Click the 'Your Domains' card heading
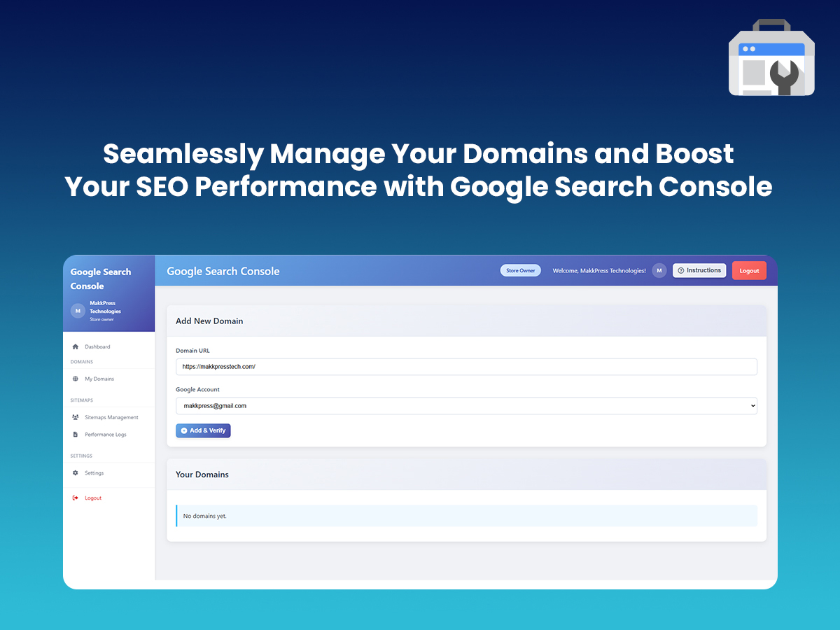The width and height of the screenshot is (840, 630). tap(202, 474)
